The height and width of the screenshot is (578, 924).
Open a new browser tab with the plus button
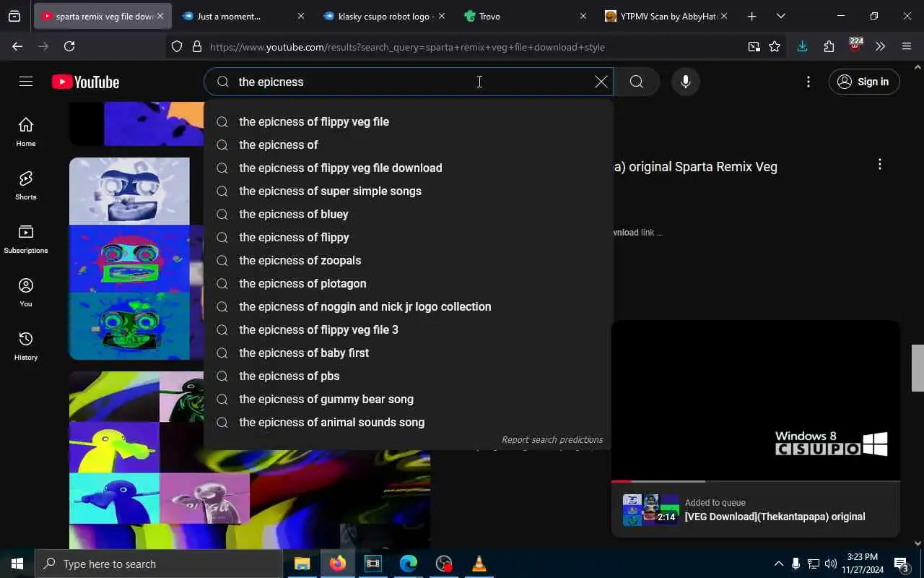[751, 16]
